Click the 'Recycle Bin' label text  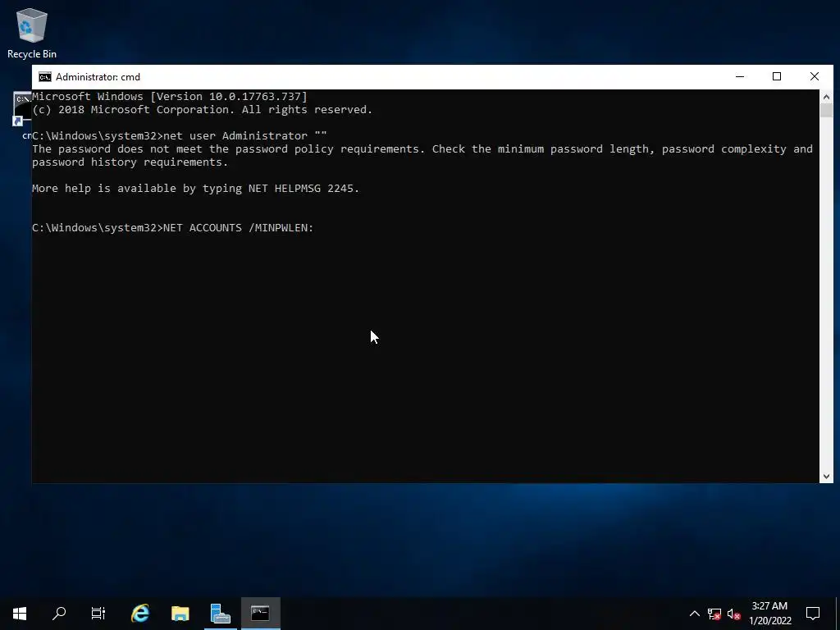pyautogui.click(x=32, y=54)
